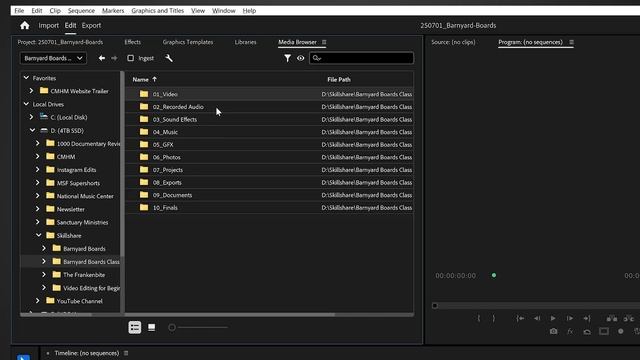Open the Import workspace

tap(49, 25)
